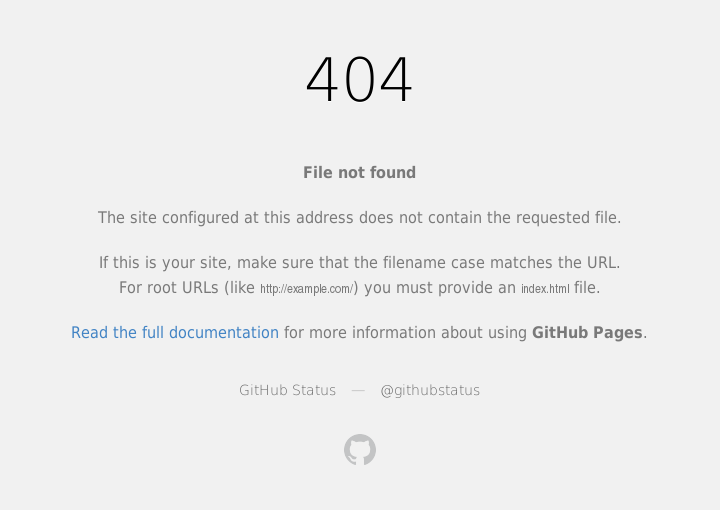Click the GitHub Octocat logo
Image resolution: width=720 pixels, height=510 pixels.
click(360, 450)
